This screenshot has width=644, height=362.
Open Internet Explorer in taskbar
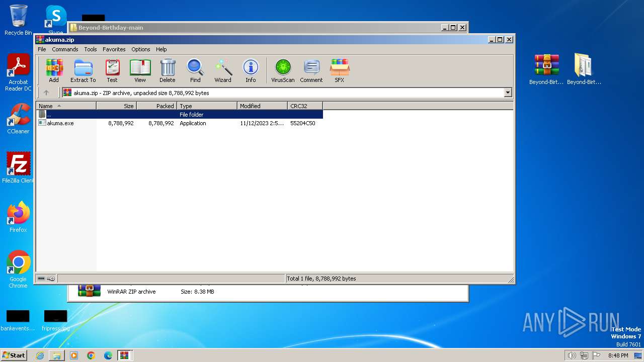[40, 355]
